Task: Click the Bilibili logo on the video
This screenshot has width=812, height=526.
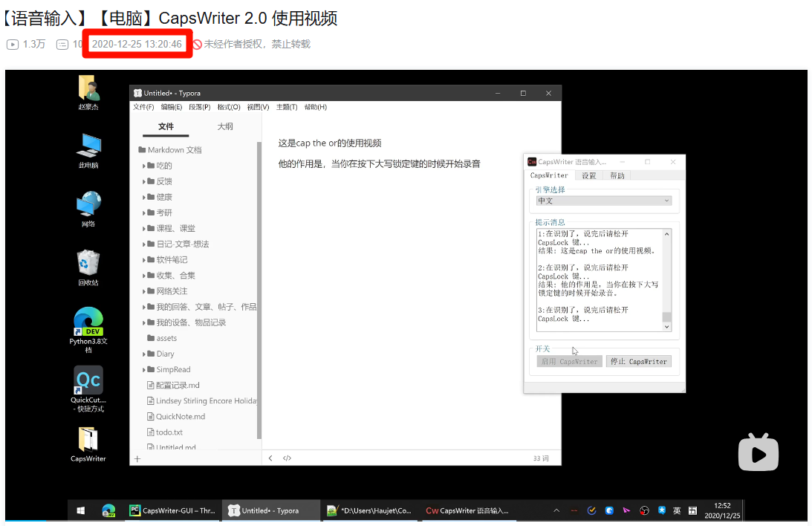Action: click(x=758, y=452)
